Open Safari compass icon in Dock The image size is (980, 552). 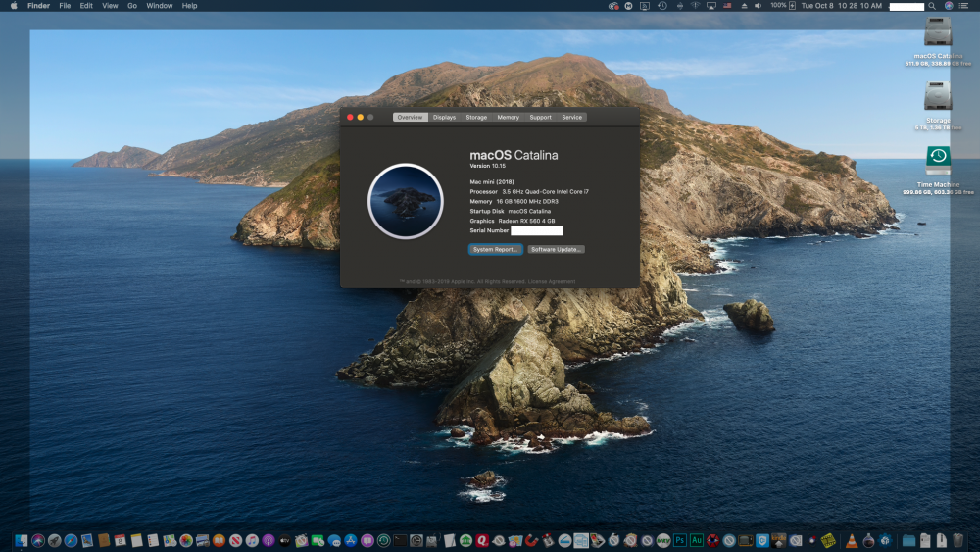point(71,541)
